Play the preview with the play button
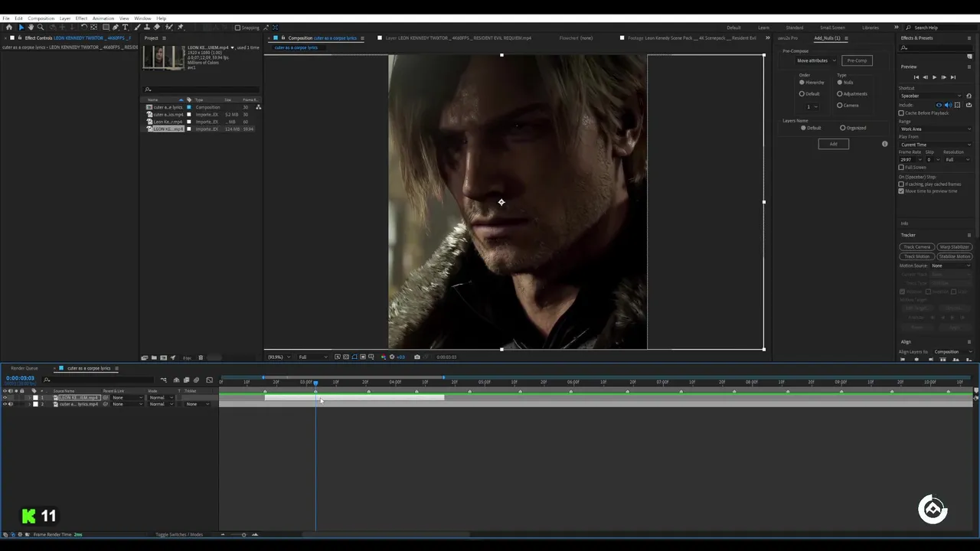980x551 pixels. pos(934,77)
